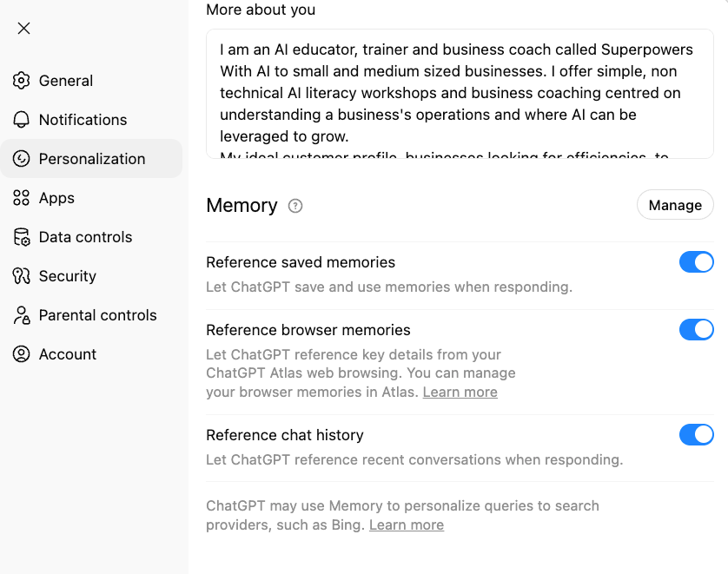Click the Apps grid icon
Screen dimensions: 728x574
(22, 198)
